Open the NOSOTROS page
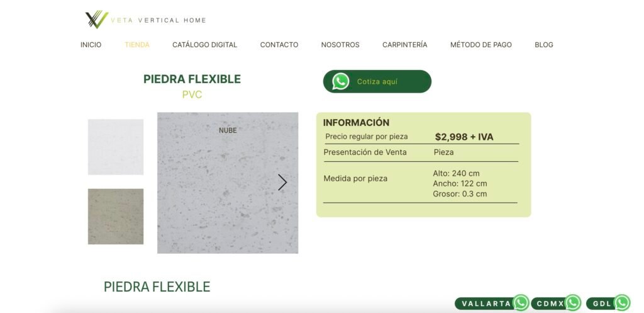 [x=340, y=45]
